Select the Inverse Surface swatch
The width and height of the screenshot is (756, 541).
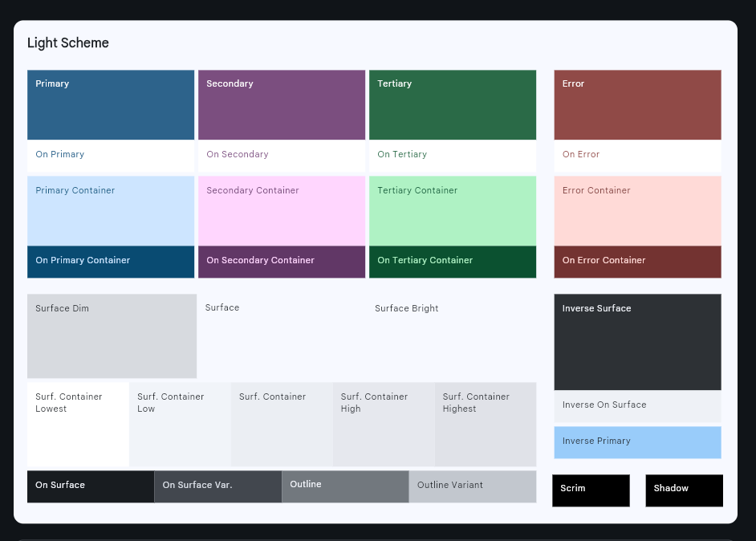[637, 342]
